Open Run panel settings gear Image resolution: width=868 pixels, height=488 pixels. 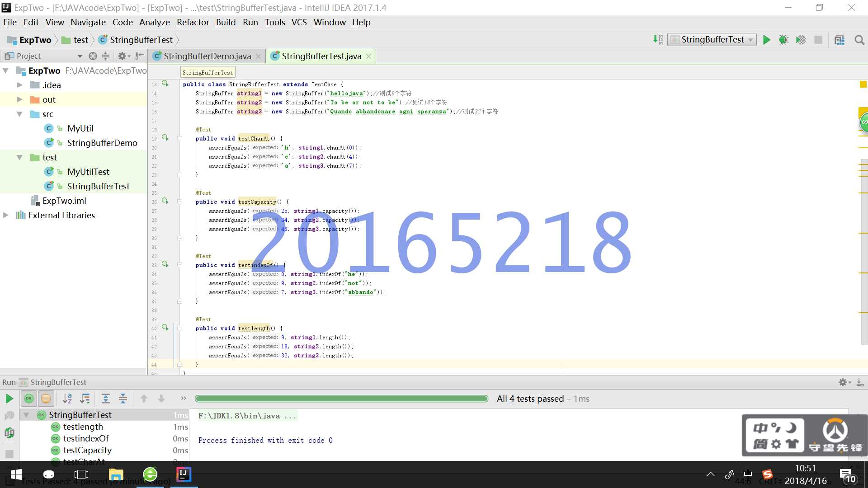point(844,382)
